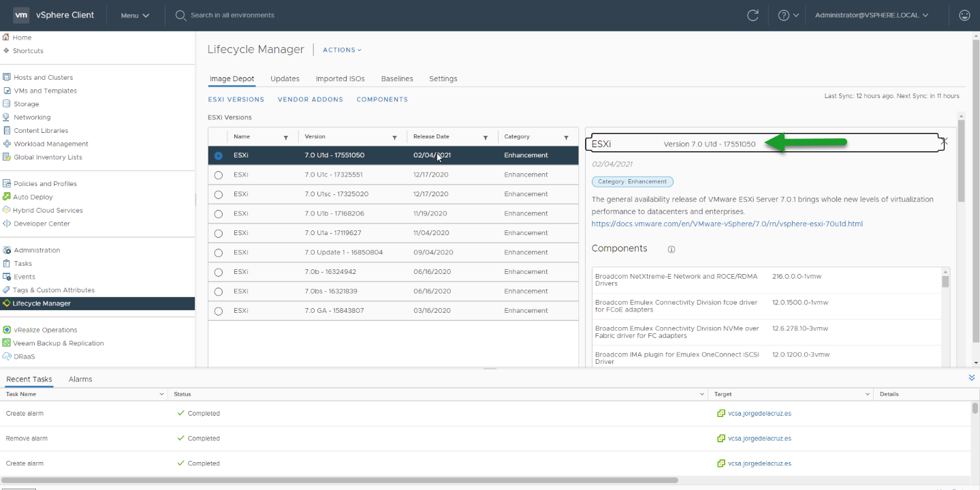Click the search magnifier icon
980x490 pixels.
tap(180, 15)
